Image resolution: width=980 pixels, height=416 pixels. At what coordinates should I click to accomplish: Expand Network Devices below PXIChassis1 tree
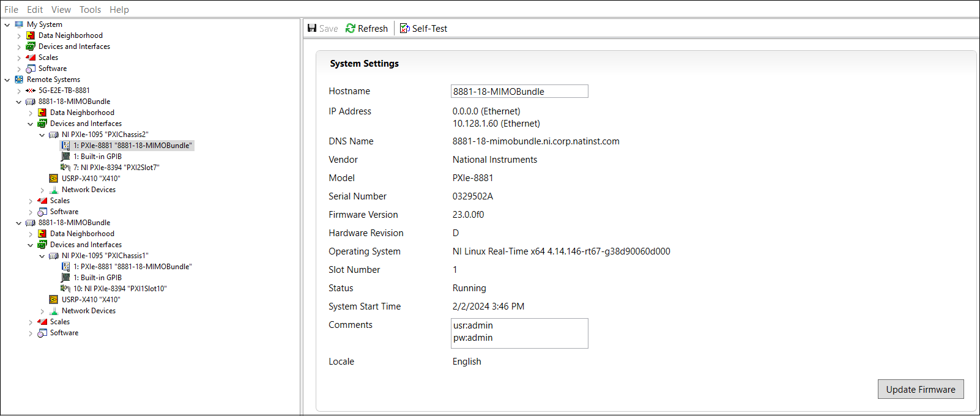pyautogui.click(x=42, y=311)
